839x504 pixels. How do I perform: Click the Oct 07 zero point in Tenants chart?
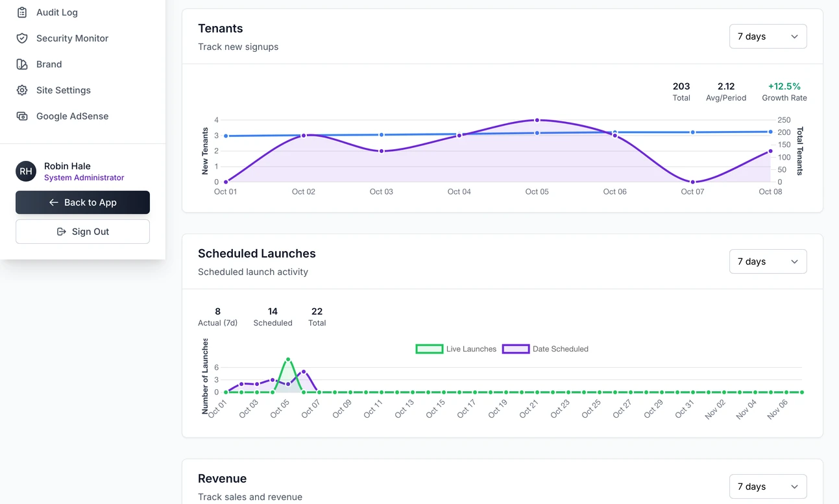pos(693,182)
